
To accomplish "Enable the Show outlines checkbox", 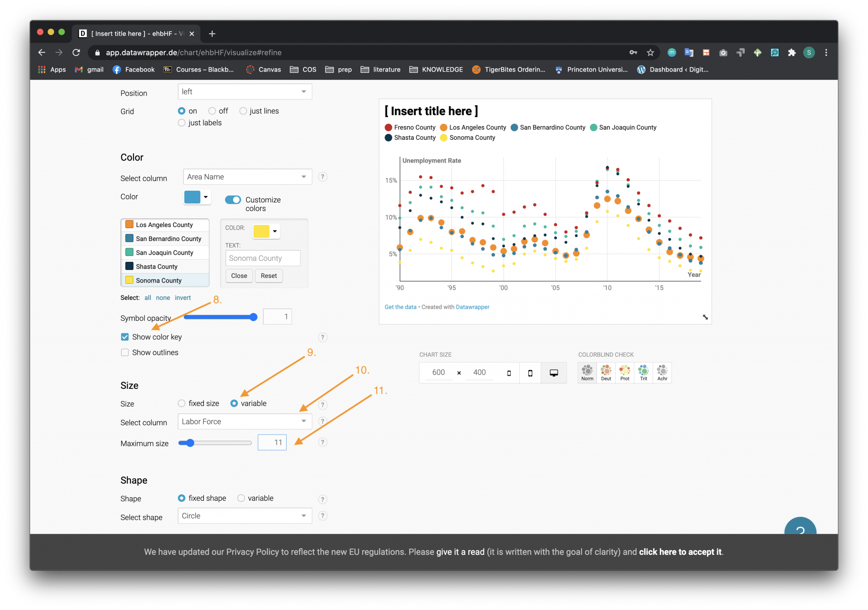I will [x=125, y=352].
